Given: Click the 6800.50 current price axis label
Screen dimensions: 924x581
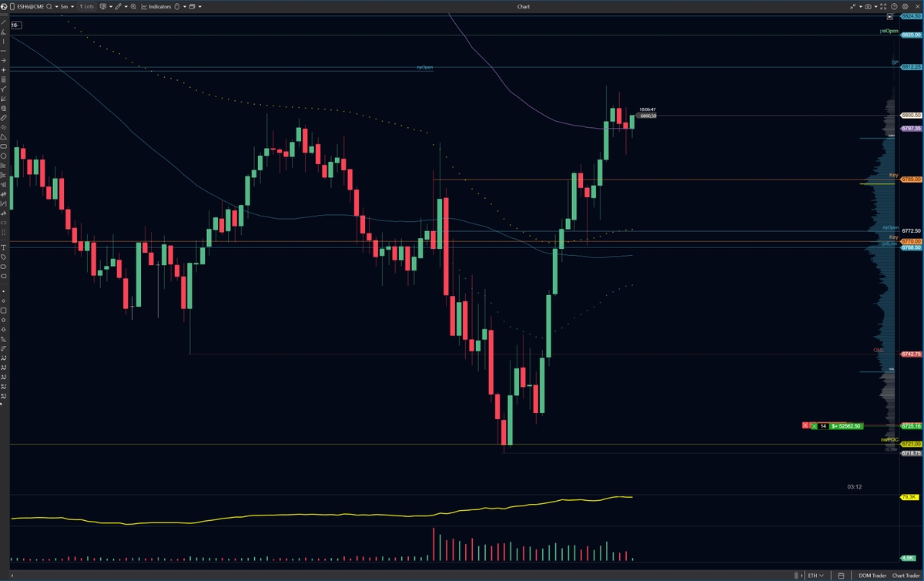Looking at the screenshot, I should pos(911,115).
